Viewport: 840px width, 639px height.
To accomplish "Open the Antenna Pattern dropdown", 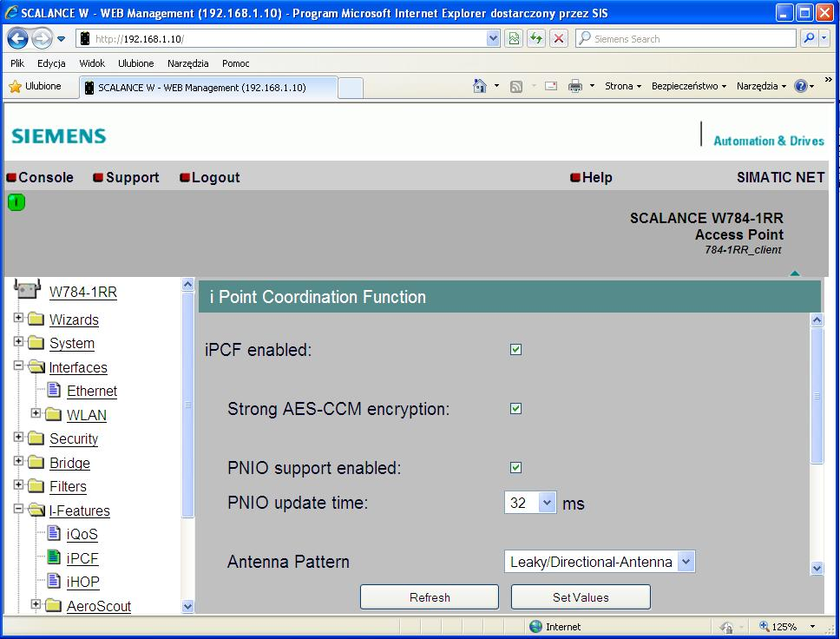I will [600, 562].
